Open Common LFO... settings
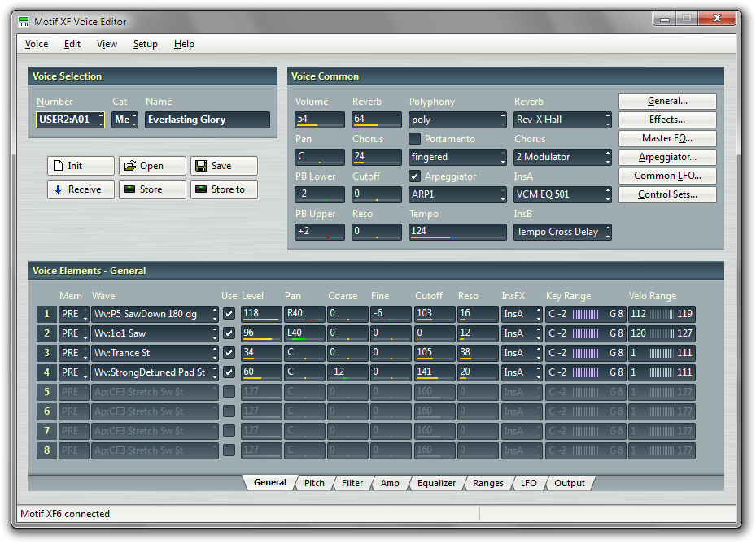This screenshot has width=756, height=544. [x=667, y=176]
